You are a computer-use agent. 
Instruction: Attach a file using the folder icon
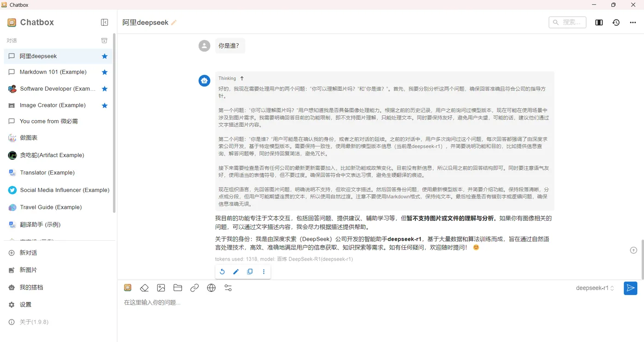[178, 288]
